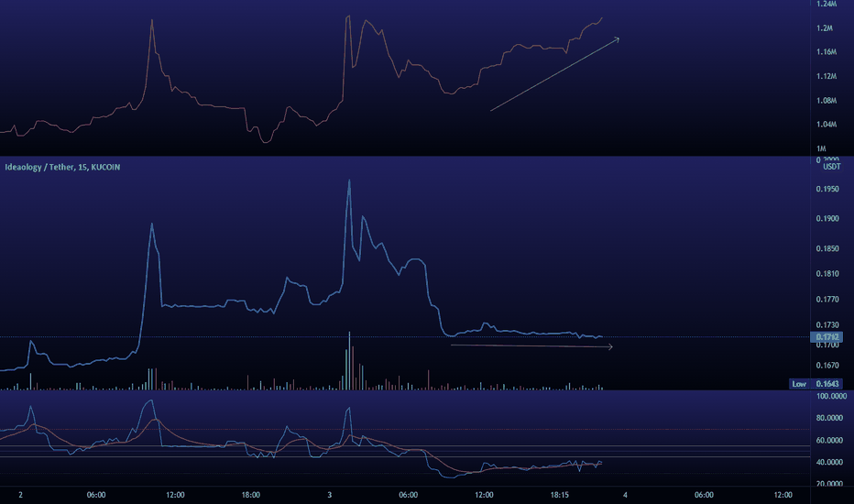The width and height of the screenshot is (854, 504).
Task: Click the 0.1670 price axis label
Action: (x=827, y=365)
